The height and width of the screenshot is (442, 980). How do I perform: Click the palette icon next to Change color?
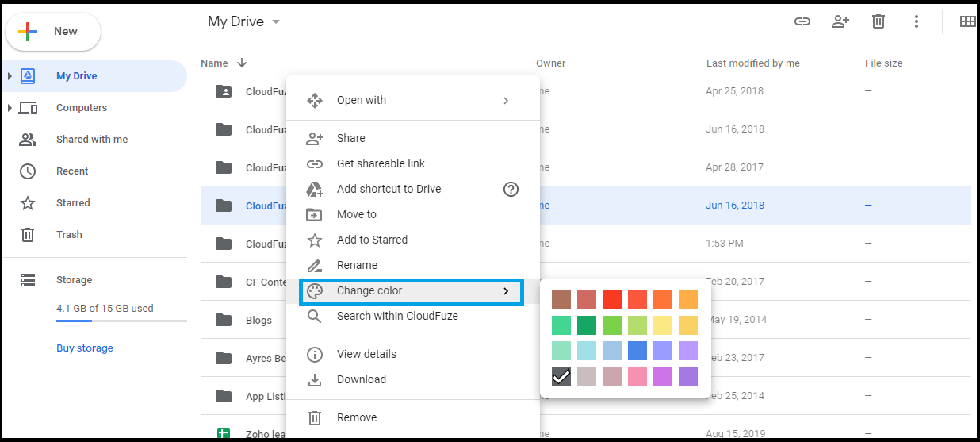315,290
